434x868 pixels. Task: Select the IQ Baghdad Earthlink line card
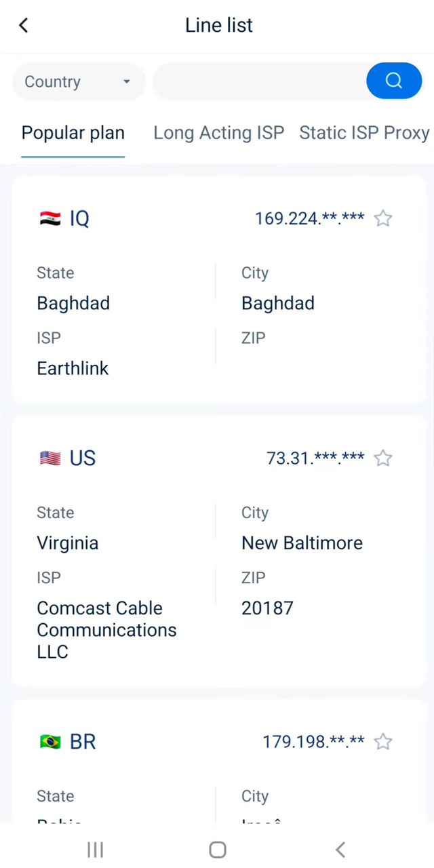218,319
